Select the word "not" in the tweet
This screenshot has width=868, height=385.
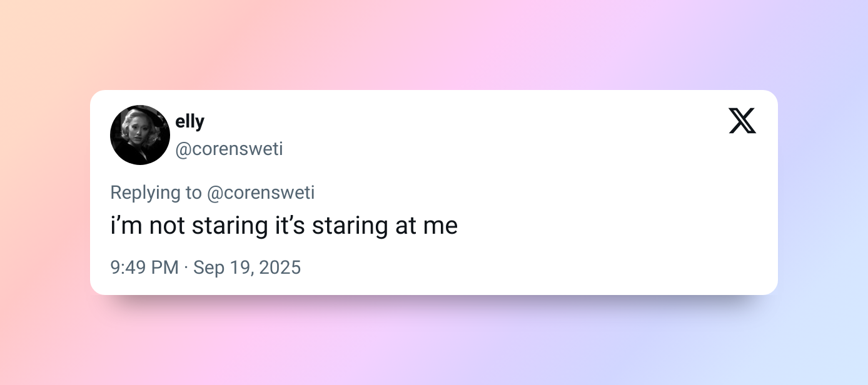[x=167, y=226]
